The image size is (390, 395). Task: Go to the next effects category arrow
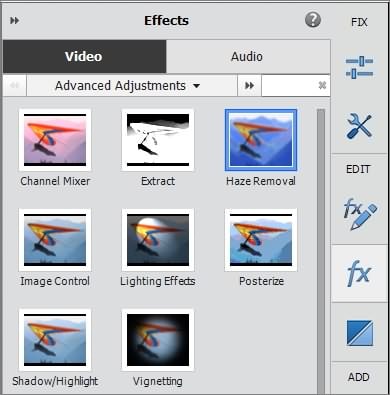249,86
